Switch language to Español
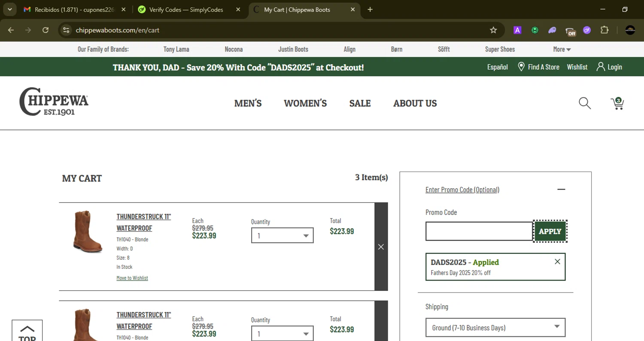The width and height of the screenshot is (644, 341). (x=497, y=67)
